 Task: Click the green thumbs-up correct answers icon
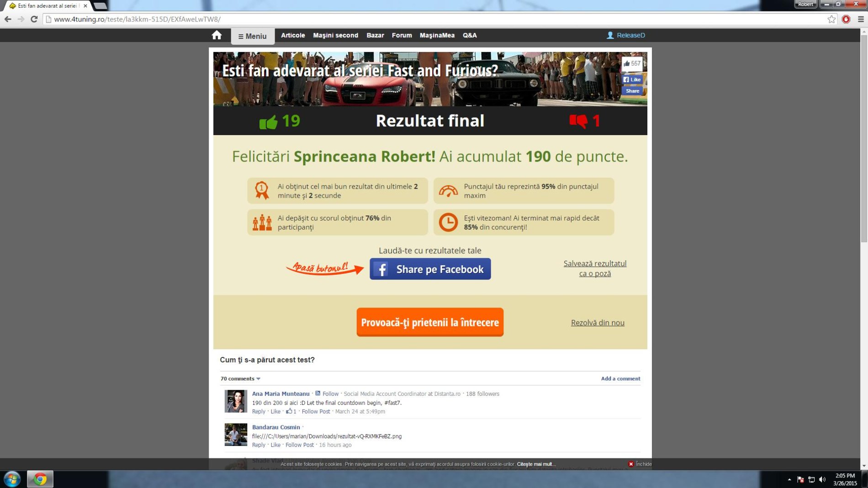tap(268, 122)
